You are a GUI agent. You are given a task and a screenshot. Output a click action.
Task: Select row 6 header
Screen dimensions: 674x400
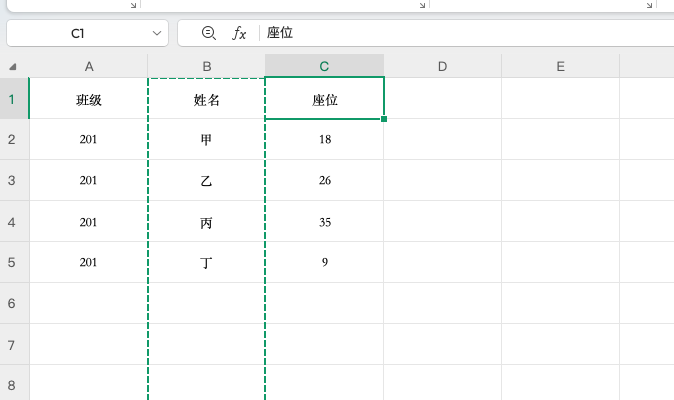pos(13,304)
